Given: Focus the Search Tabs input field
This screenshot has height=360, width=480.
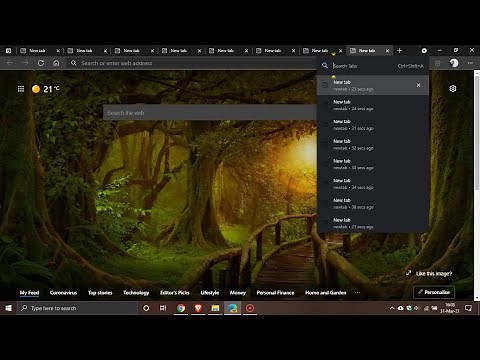Looking at the screenshot, I should click(x=363, y=66).
